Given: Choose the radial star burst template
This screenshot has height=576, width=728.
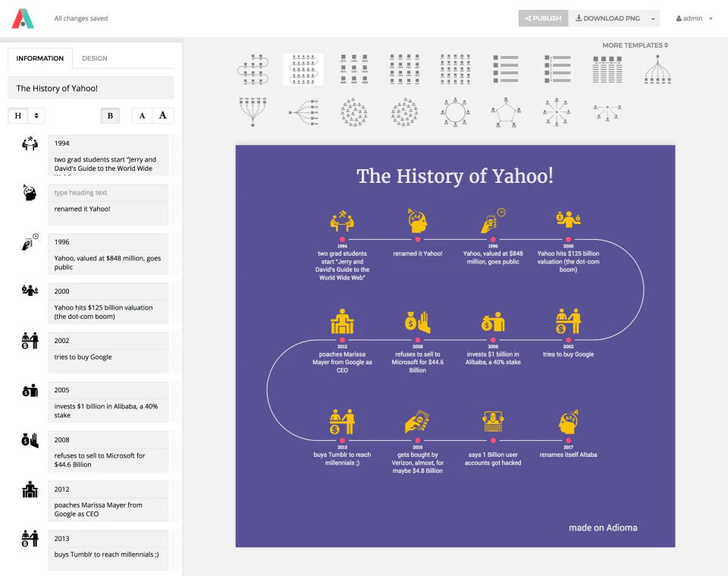Looking at the screenshot, I should pyautogui.click(x=557, y=112).
